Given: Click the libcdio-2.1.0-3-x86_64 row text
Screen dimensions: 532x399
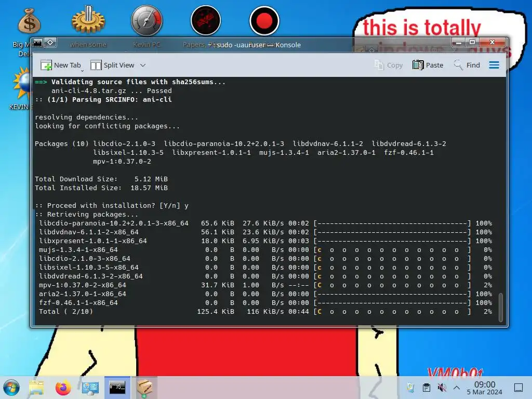Looking at the screenshot, I should point(85,259).
